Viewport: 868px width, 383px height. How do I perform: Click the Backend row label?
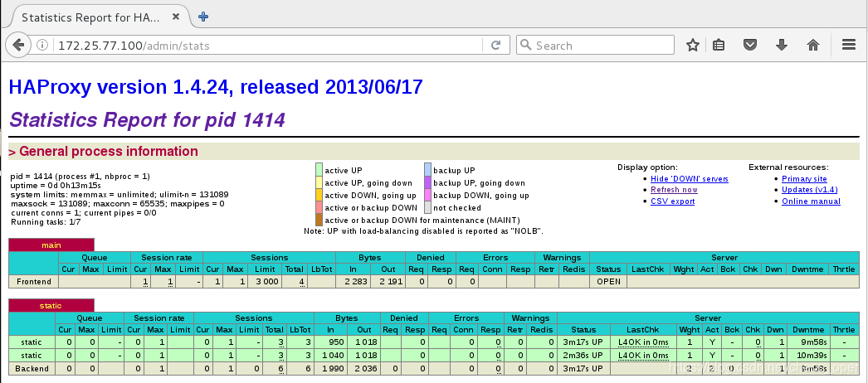point(32,369)
